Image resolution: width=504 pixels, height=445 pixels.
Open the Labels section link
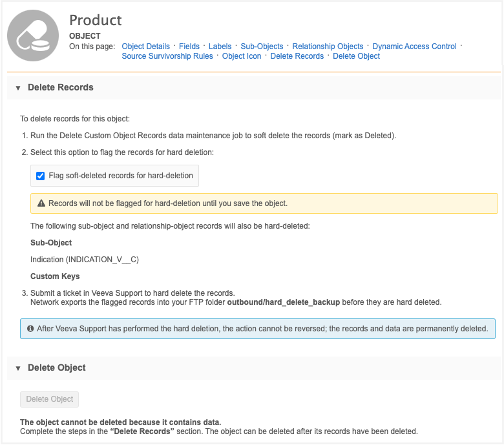point(220,47)
